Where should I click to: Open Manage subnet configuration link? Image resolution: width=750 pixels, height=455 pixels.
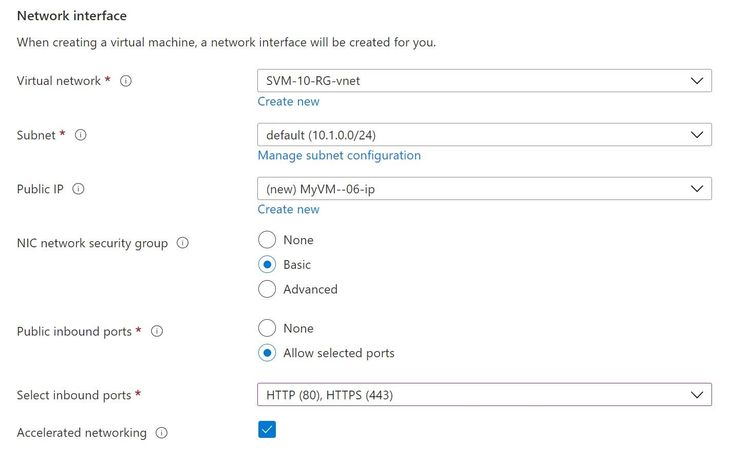point(339,155)
